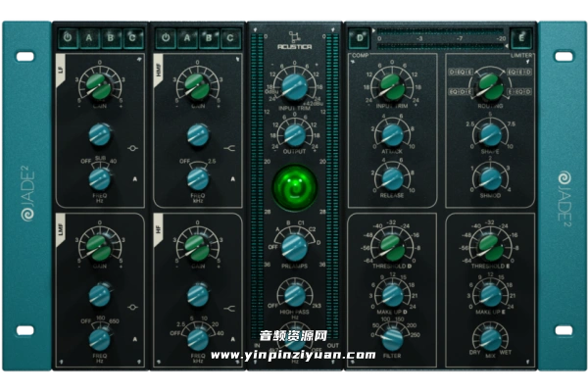Click the HF FREQ kHz knob
The height and width of the screenshot is (392, 588).
[x=198, y=339]
